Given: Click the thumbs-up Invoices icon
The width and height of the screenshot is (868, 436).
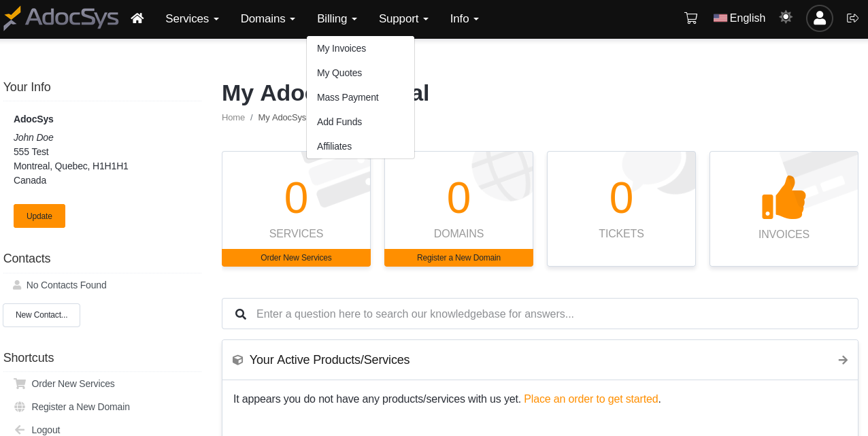Looking at the screenshot, I should pos(784,197).
